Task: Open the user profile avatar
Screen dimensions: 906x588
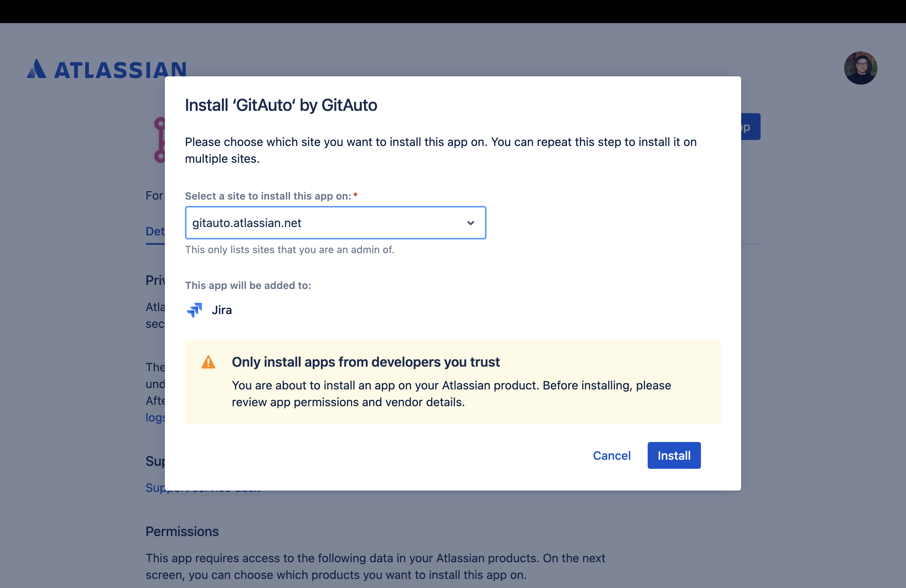Action: pos(860,68)
